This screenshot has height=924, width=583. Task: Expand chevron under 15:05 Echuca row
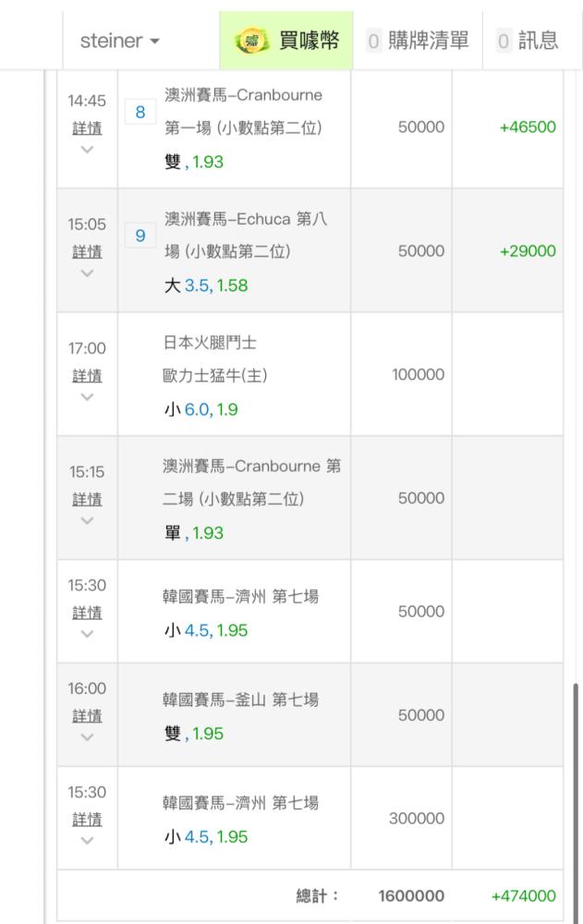pos(87,274)
